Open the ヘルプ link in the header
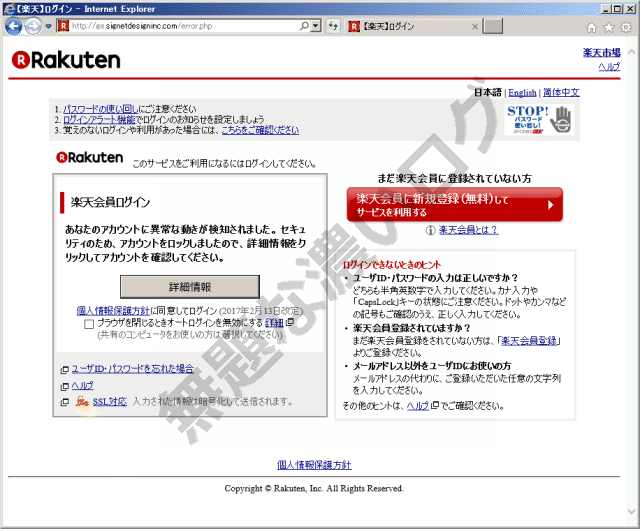Screen dimensions: 640x529 [x=609, y=66]
